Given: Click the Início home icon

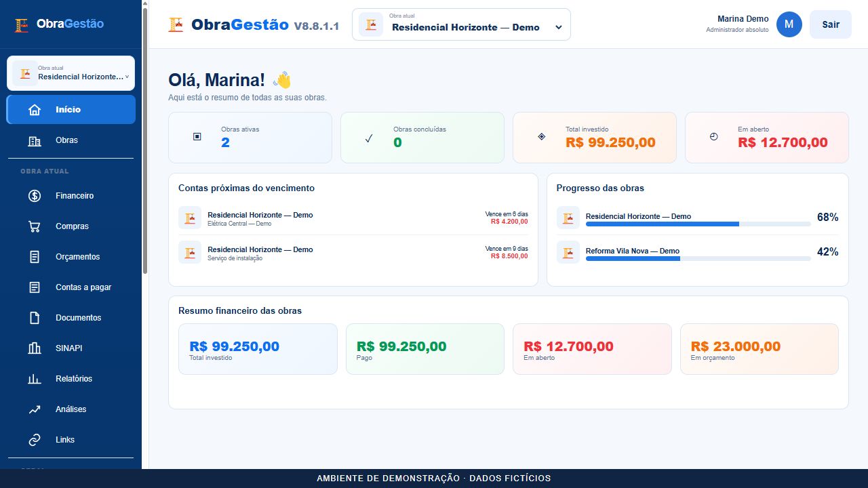Looking at the screenshot, I should pos(35,110).
